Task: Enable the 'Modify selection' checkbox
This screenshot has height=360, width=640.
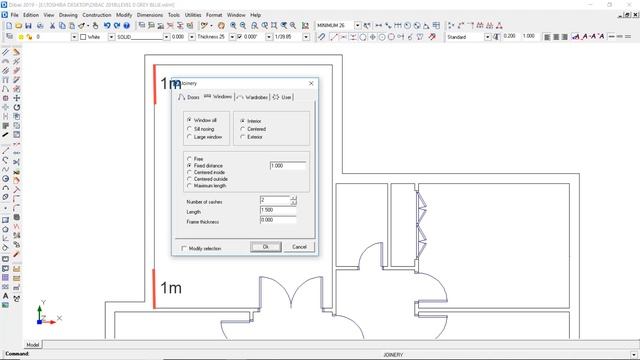Action: point(184,248)
